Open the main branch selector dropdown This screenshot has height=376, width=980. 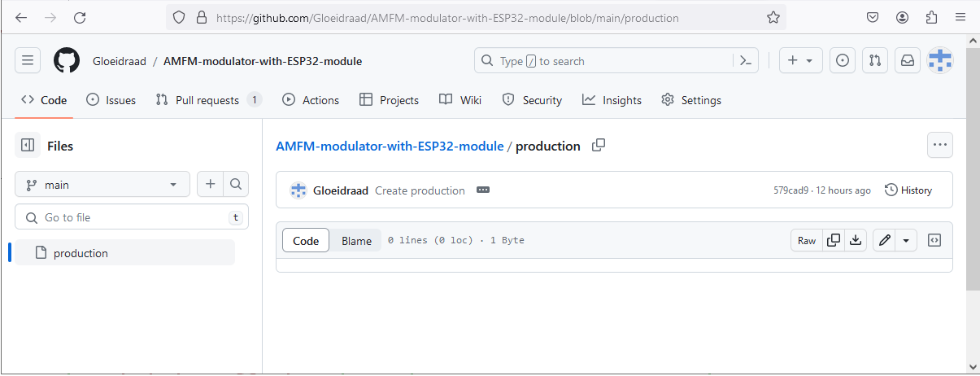(102, 185)
